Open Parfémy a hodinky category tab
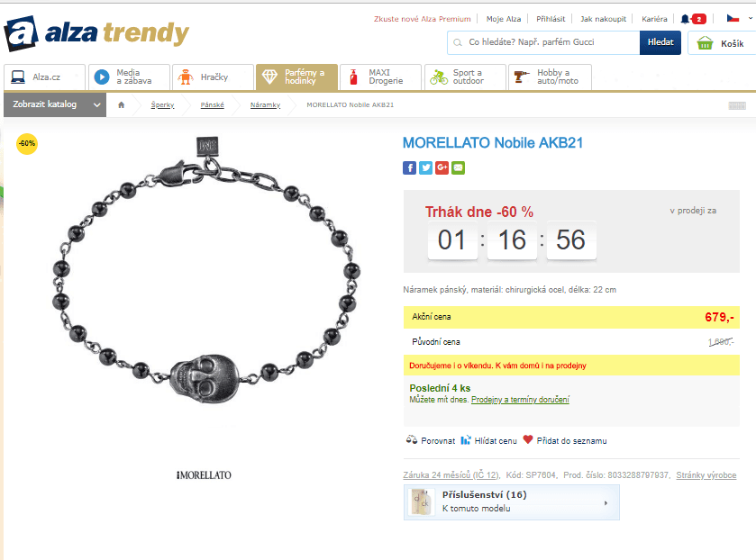Screen dimensions: 756x560 (x=296, y=77)
